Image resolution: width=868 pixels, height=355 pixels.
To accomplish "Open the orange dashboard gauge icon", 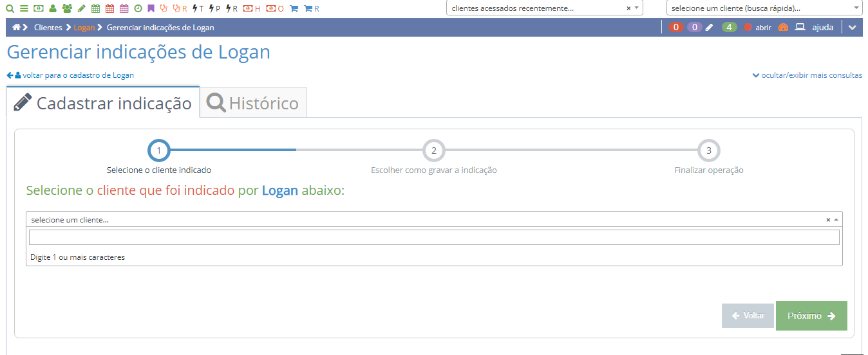I will click(783, 28).
